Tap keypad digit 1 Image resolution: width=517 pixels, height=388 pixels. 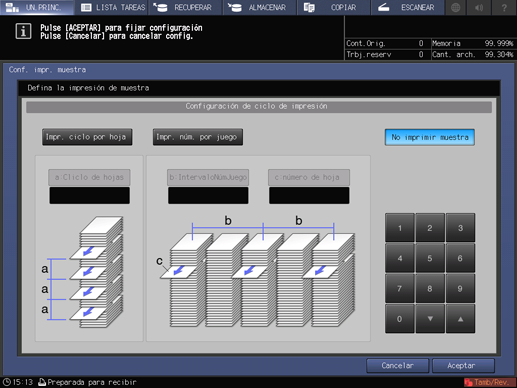pyautogui.click(x=400, y=228)
